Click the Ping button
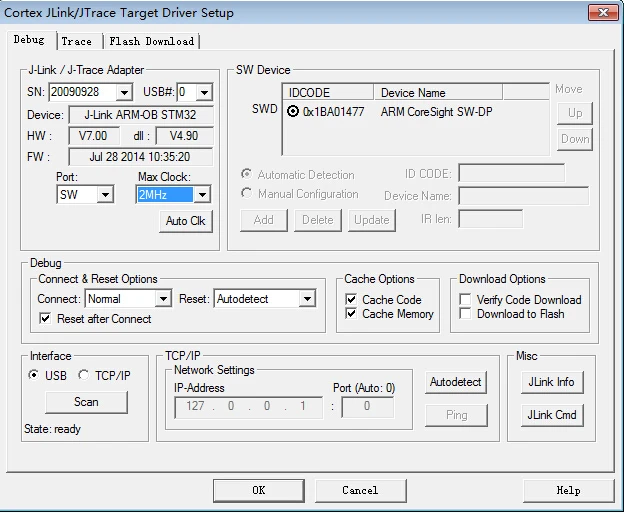Image resolution: width=624 pixels, height=514 pixels. click(x=456, y=415)
